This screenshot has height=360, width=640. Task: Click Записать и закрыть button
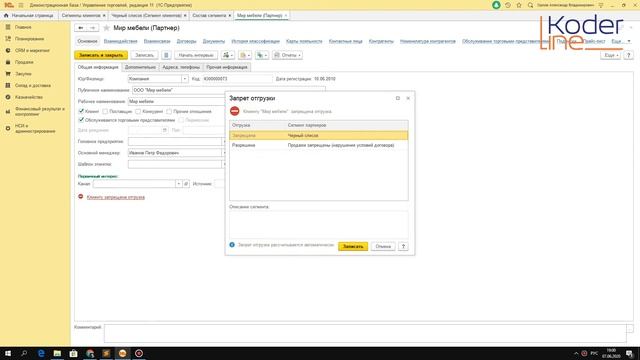pyautogui.click(x=101, y=55)
